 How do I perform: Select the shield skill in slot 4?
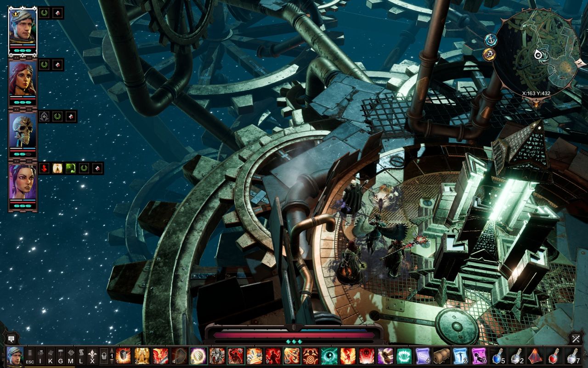click(x=180, y=356)
